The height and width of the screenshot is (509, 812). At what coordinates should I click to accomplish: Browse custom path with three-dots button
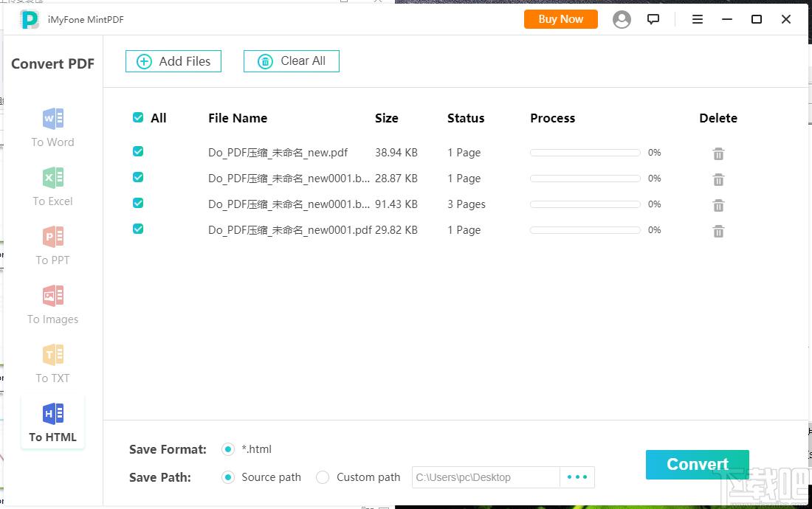[x=577, y=477]
